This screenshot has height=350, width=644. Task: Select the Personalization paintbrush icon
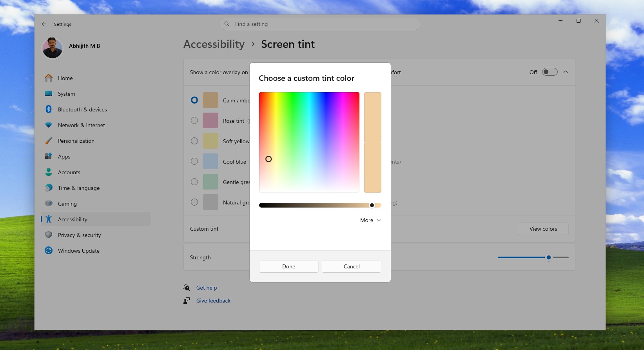click(49, 141)
